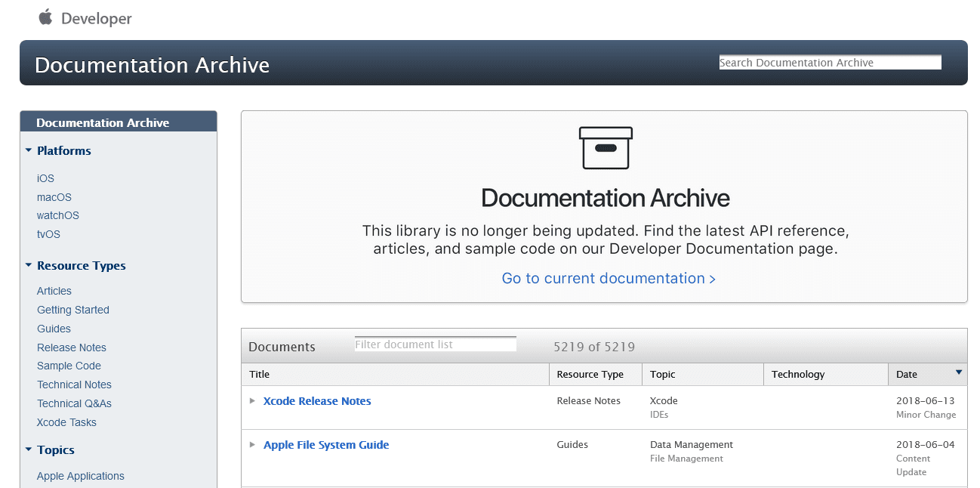Open the Xcode Release Notes document
The width and height of the screenshot is (980, 488).
click(317, 401)
